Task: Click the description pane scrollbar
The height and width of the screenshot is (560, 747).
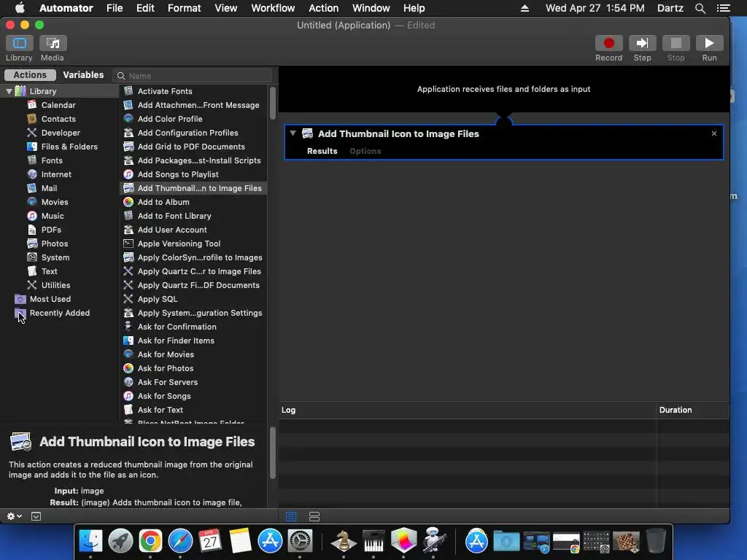Action: [x=273, y=453]
